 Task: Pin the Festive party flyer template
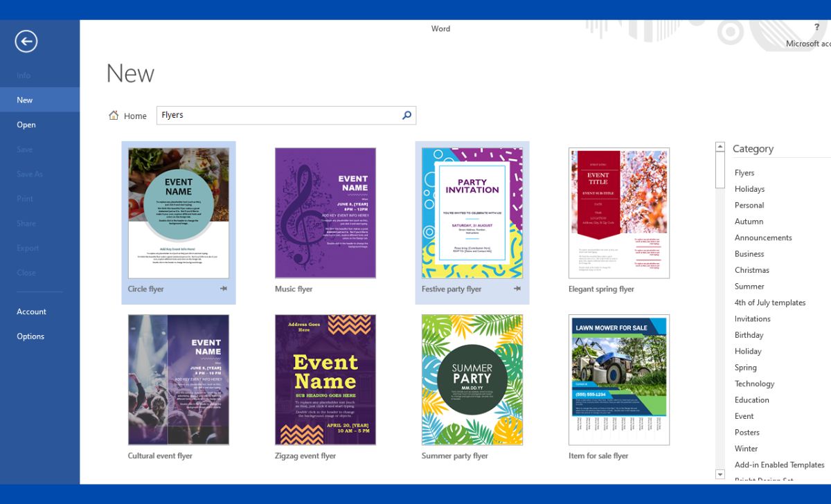click(517, 289)
